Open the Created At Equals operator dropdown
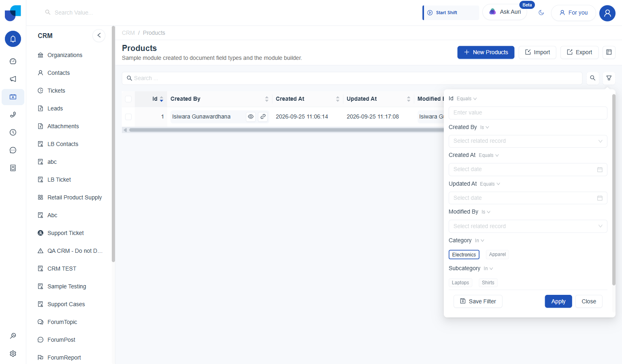 click(x=489, y=155)
